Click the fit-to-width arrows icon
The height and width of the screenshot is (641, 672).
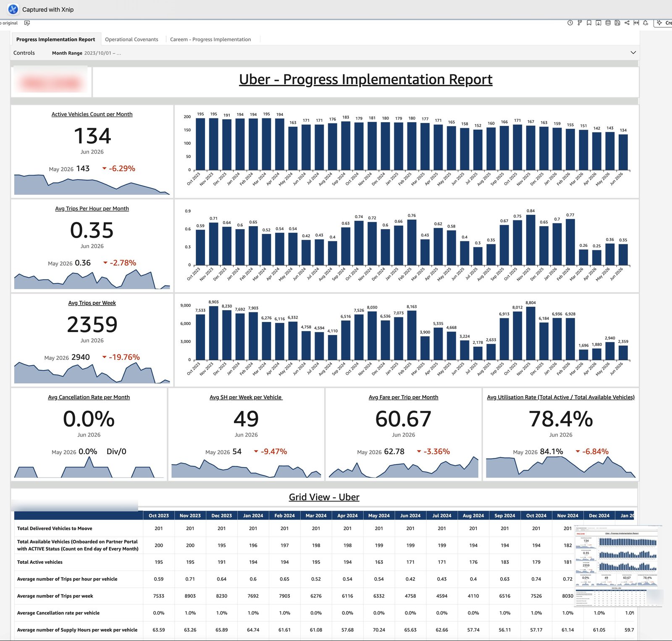coord(636,23)
